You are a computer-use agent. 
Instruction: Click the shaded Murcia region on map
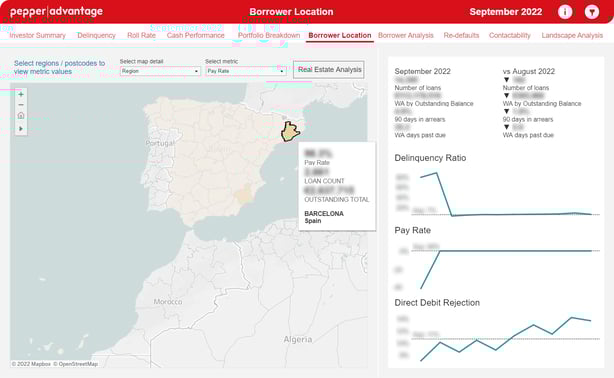pyautogui.click(x=244, y=194)
